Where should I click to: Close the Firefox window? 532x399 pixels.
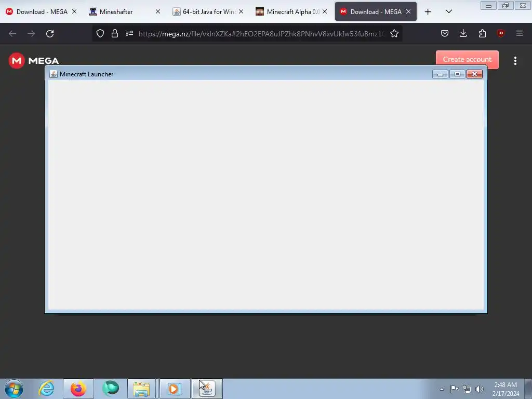523,5
